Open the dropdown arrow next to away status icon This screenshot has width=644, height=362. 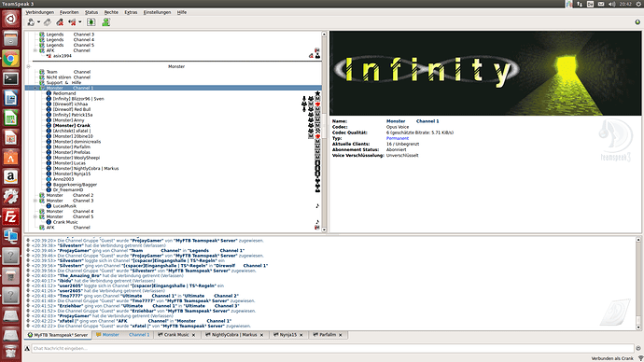tap(38, 22)
